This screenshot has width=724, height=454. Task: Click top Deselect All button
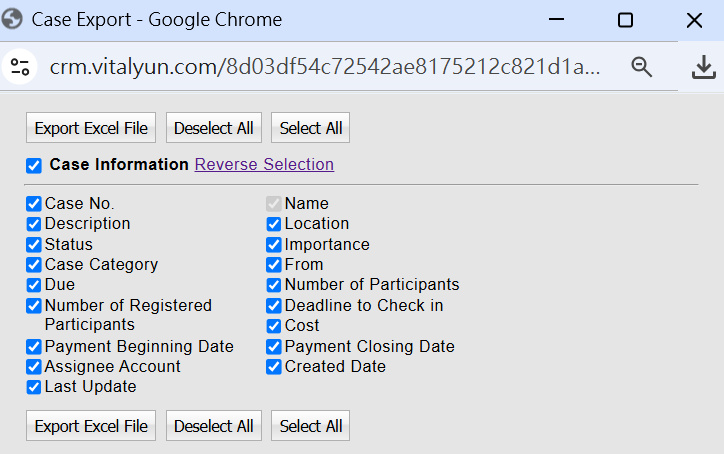tap(214, 128)
